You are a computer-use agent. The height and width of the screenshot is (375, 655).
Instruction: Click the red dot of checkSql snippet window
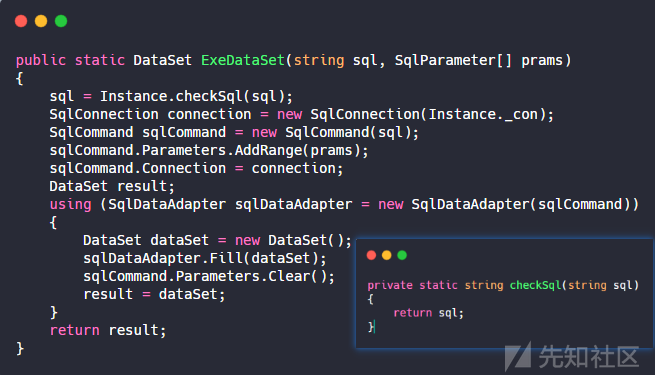(x=371, y=255)
